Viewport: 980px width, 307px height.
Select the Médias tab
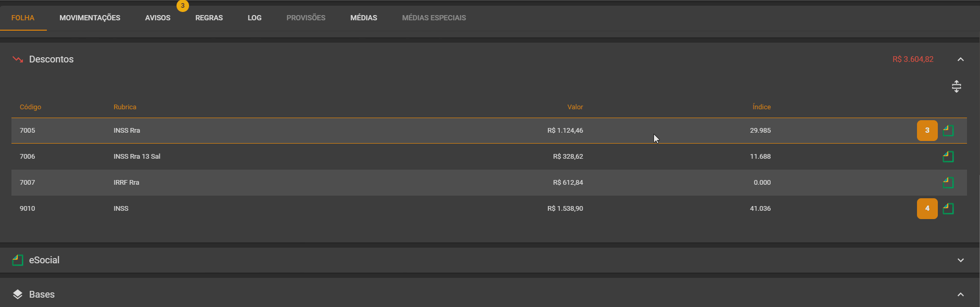[363, 18]
